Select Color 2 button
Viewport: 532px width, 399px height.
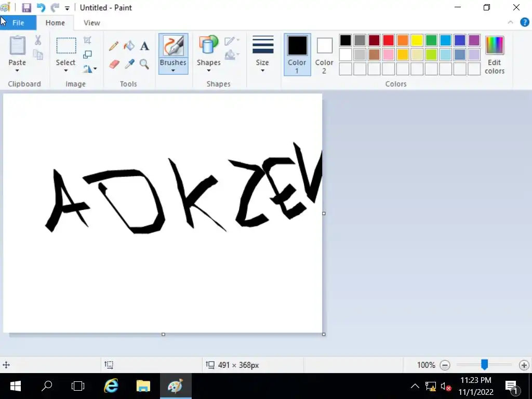(x=324, y=54)
